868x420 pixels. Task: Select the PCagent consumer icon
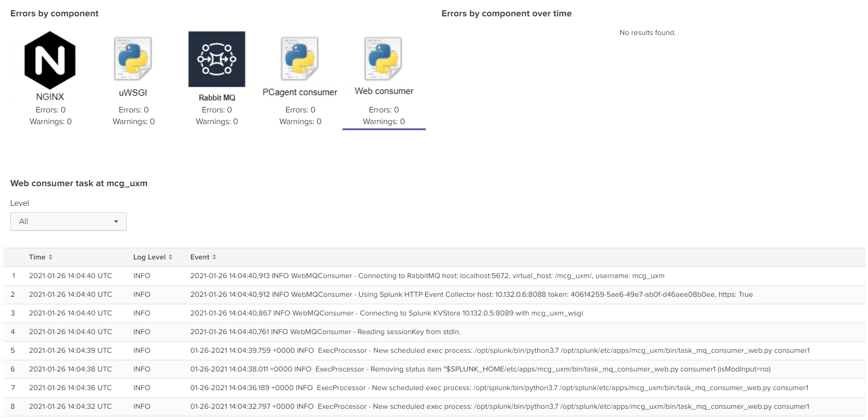(x=300, y=59)
